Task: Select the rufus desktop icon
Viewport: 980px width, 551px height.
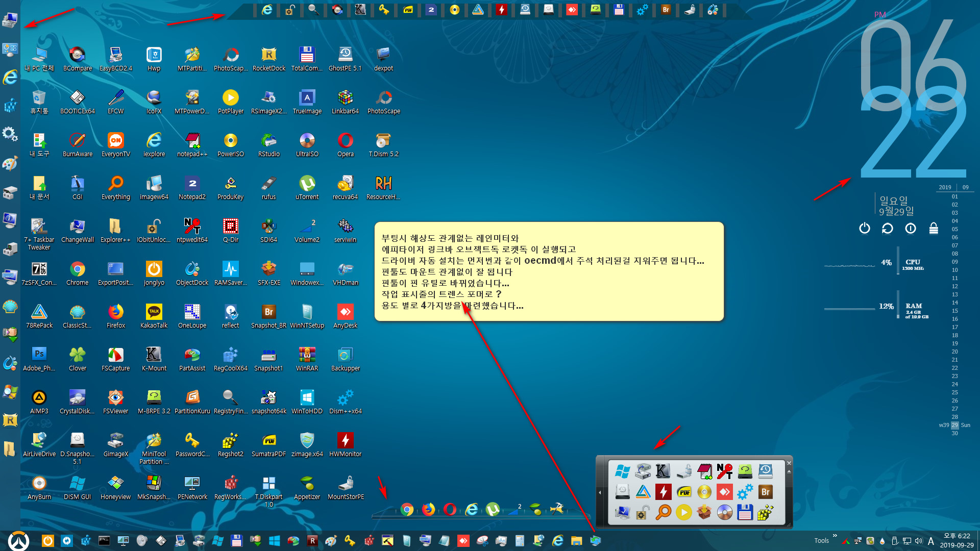Action: (x=269, y=188)
